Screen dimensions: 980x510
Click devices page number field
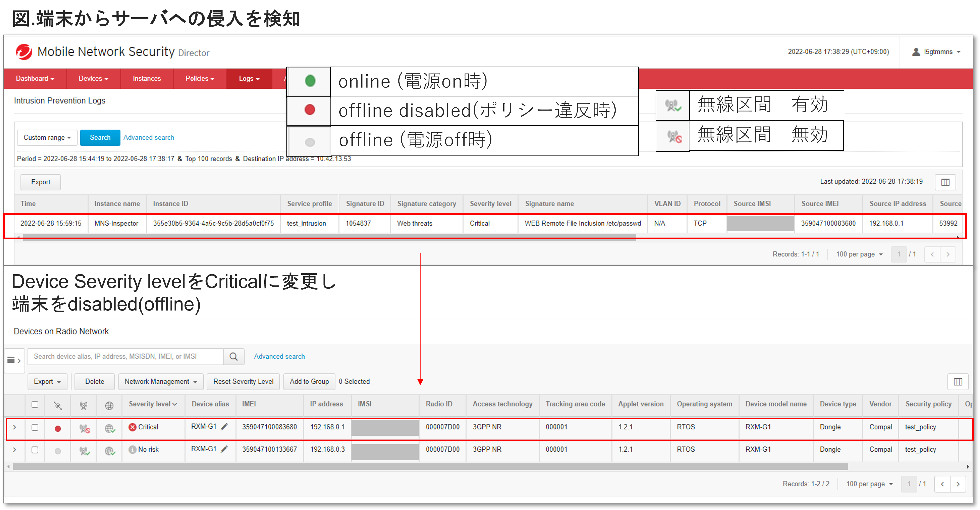(x=909, y=484)
